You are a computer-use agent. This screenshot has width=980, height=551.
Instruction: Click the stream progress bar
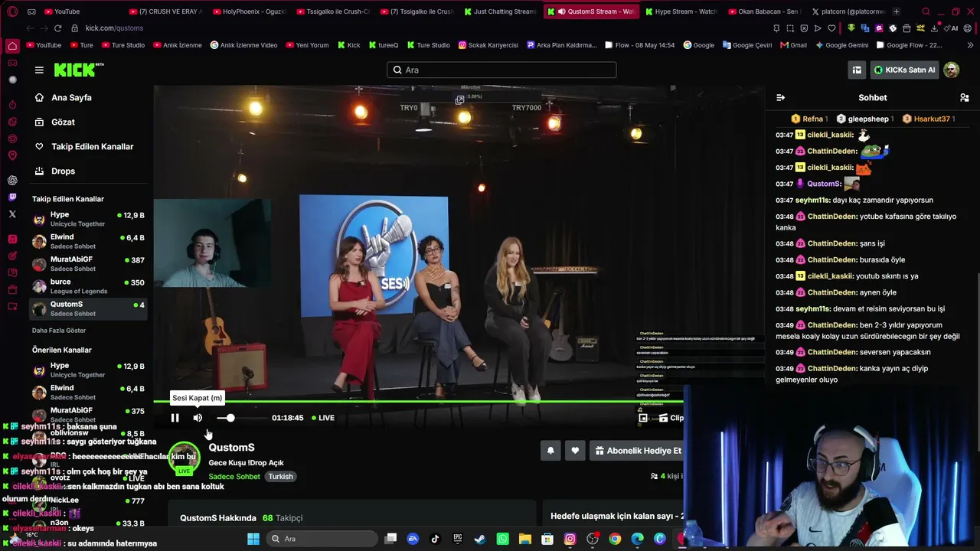419,401
